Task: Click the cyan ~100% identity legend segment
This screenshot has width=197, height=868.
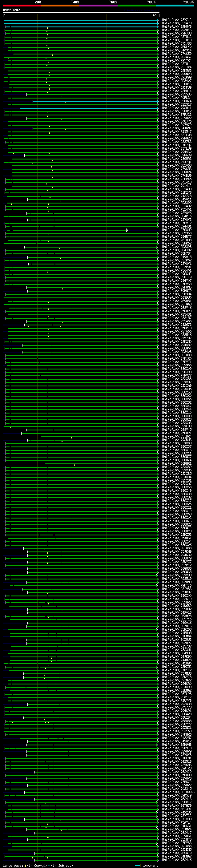Action: coord(175,6)
